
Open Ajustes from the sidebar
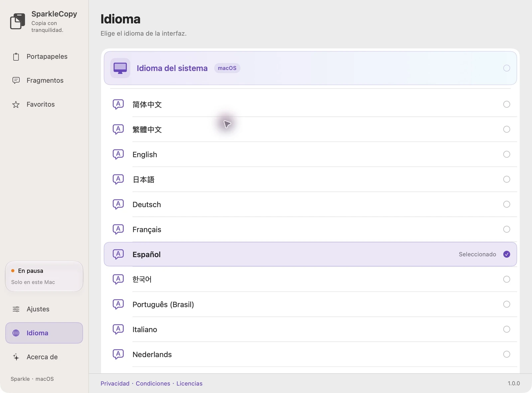pos(44,309)
